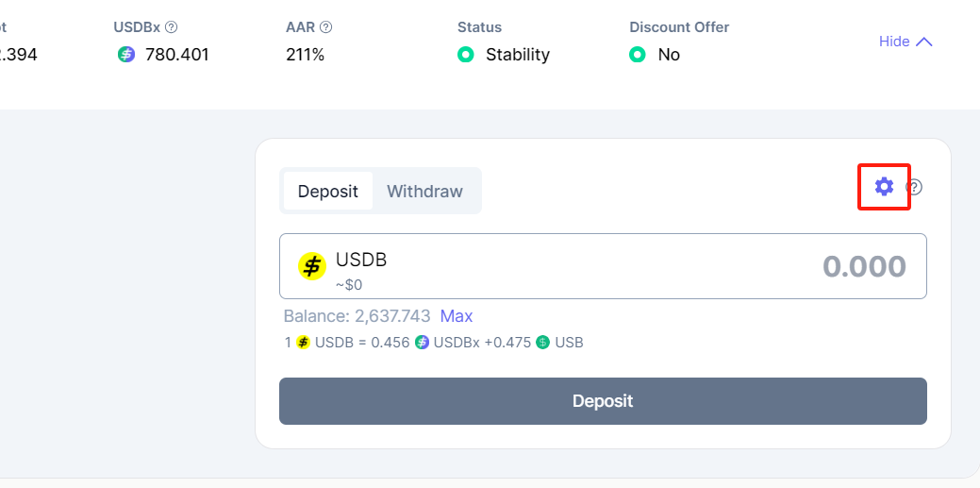Click the green USB icon in rate line
The width and height of the screenshot is (980, 488).
542,343
